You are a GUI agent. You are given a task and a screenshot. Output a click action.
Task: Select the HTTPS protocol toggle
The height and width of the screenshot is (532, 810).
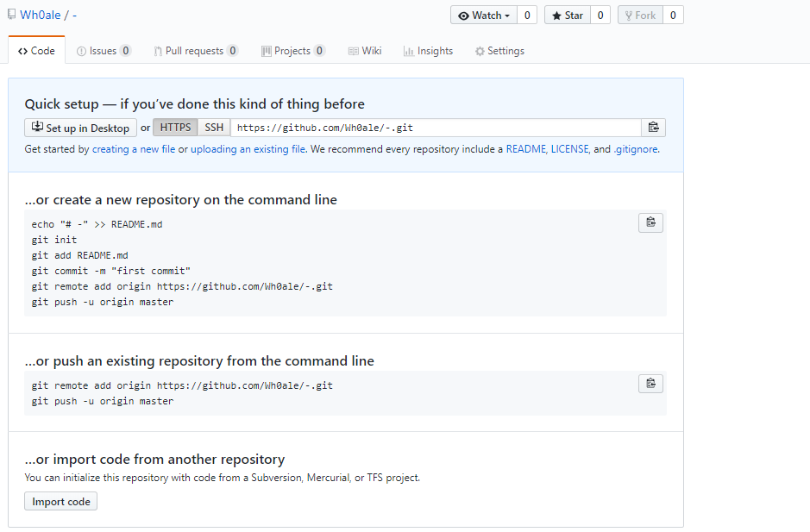coord(175,128)
